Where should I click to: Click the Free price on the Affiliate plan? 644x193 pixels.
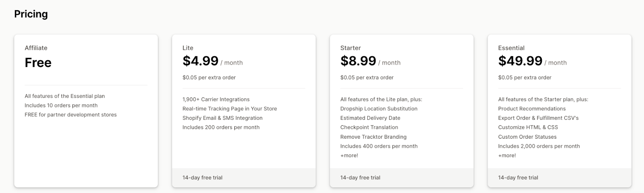[38, 63]
